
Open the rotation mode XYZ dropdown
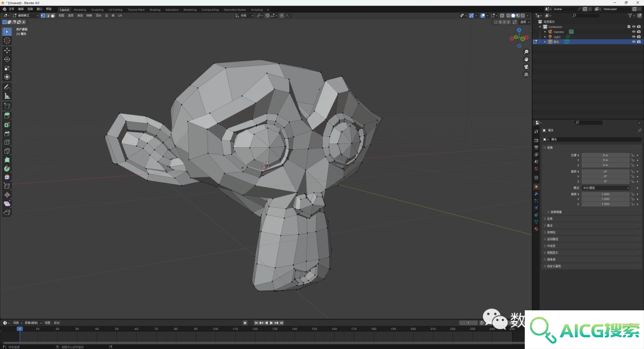point(605,188)
